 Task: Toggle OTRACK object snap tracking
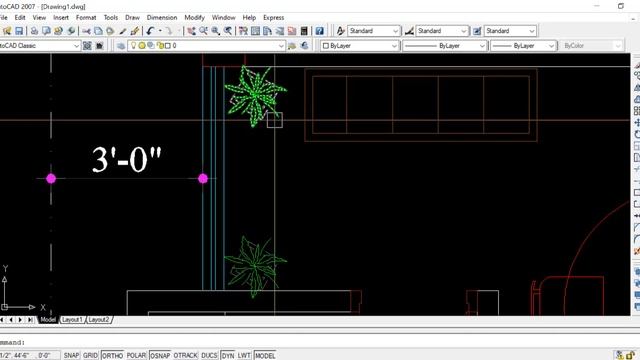point(186,356)
